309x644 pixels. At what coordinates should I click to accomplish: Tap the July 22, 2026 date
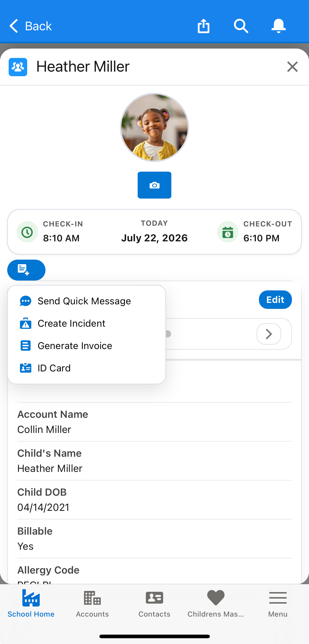click(x=154, y=238)
